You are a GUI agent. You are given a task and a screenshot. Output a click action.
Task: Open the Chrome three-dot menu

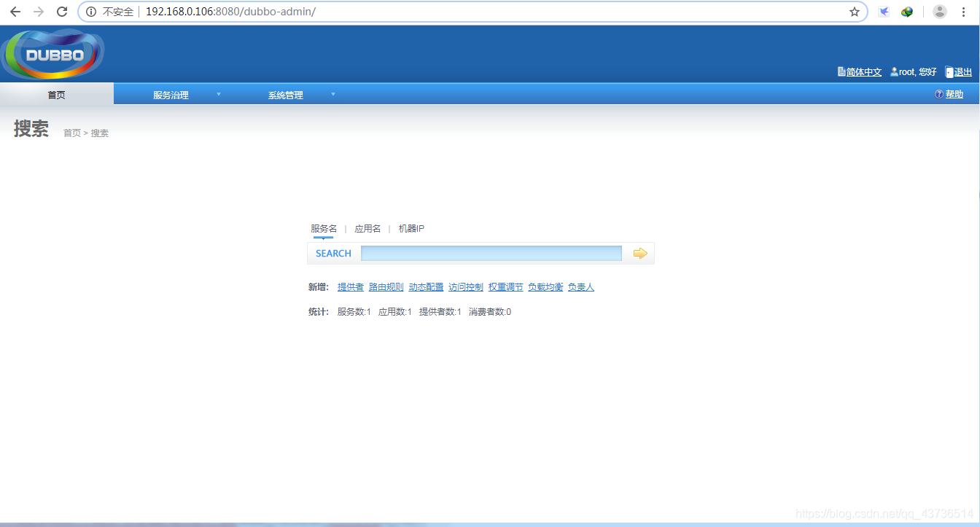point(964,12)
